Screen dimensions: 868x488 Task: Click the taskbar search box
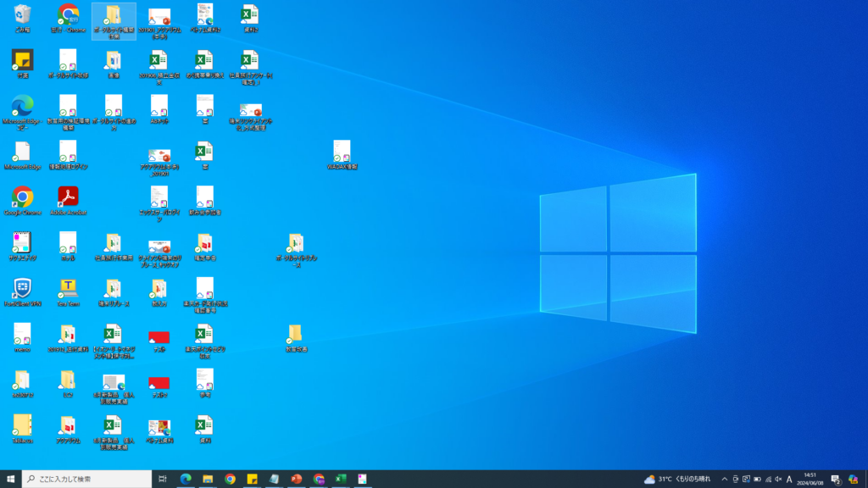point(87,479)
